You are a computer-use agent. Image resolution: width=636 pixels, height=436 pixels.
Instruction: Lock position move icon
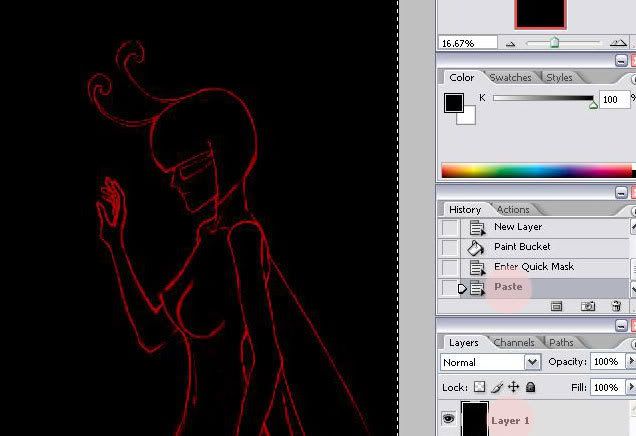point(514,387)
